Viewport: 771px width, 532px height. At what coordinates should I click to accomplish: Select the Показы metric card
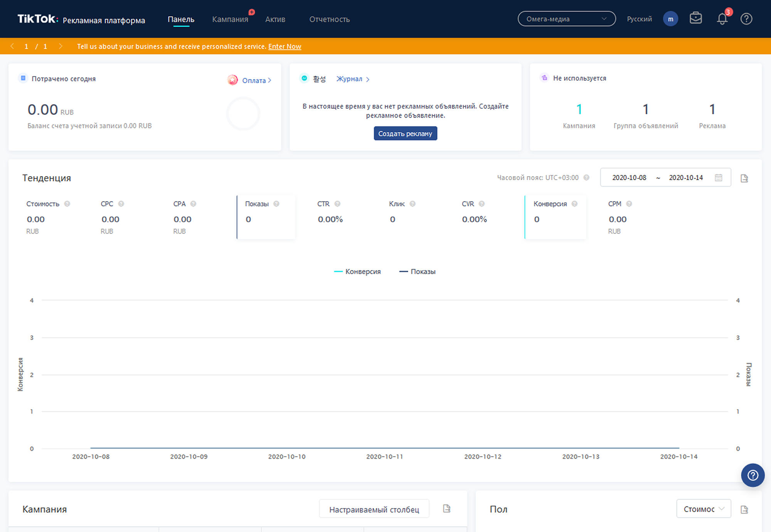266,217
